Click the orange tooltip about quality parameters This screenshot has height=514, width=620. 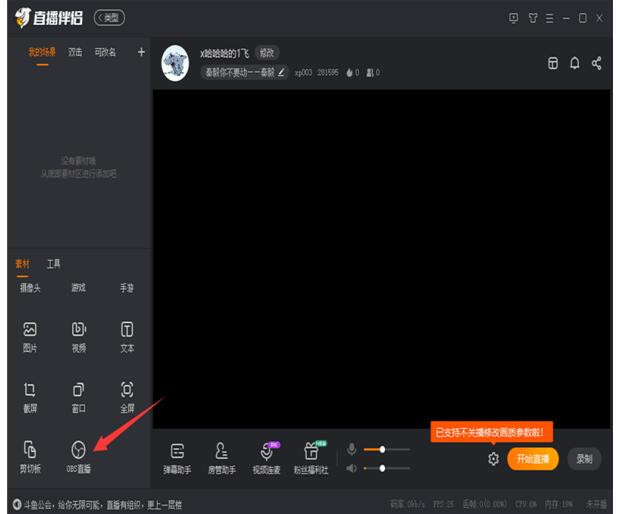click(491, 432)
